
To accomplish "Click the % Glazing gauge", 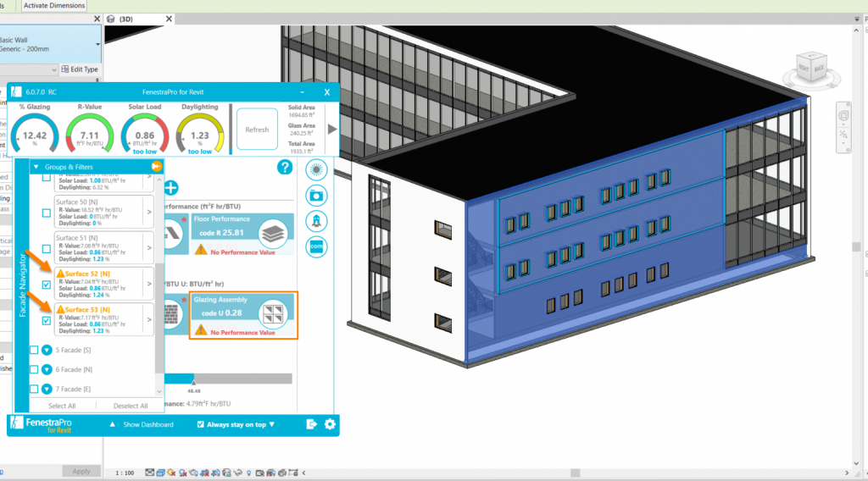I will tap(34, 133).
